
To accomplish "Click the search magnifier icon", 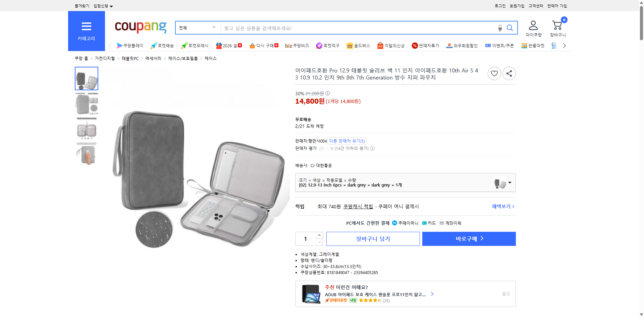I will point(509,28).
